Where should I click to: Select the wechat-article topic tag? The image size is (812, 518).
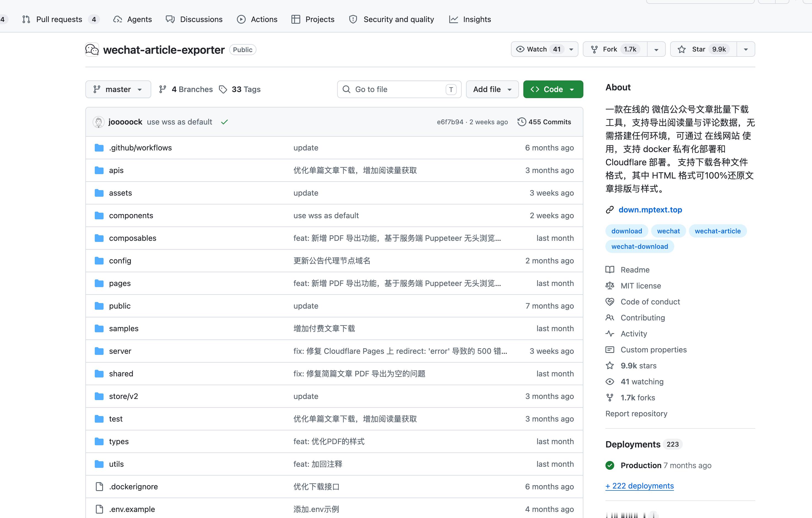point(718,231)
